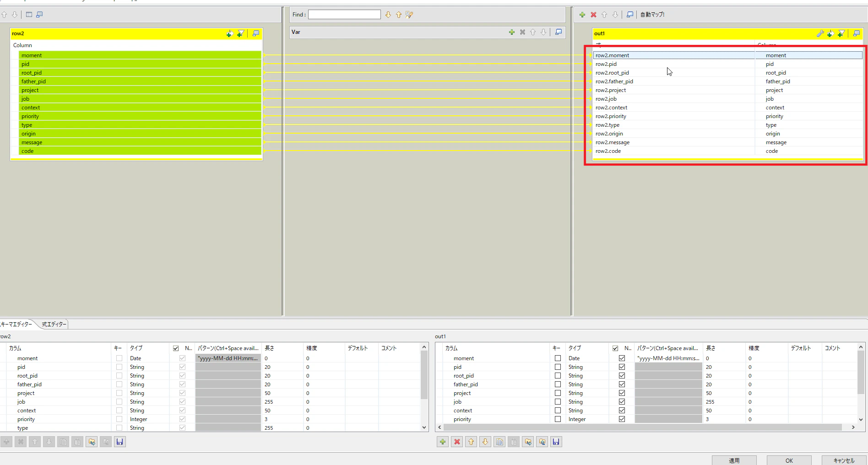Switch to the 式エディター tab
Screen dimensions: 868x465
54,324
